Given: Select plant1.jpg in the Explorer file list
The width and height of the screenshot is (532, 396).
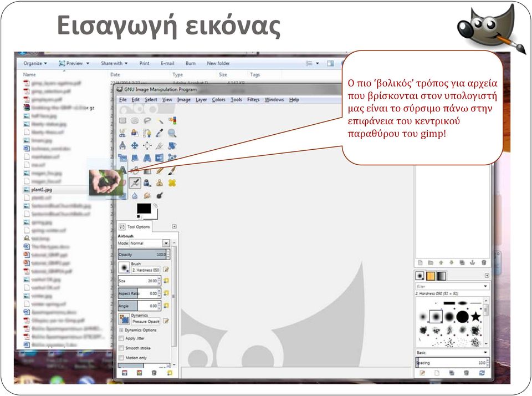Looking at the screenshot, I should coord(42,190).
